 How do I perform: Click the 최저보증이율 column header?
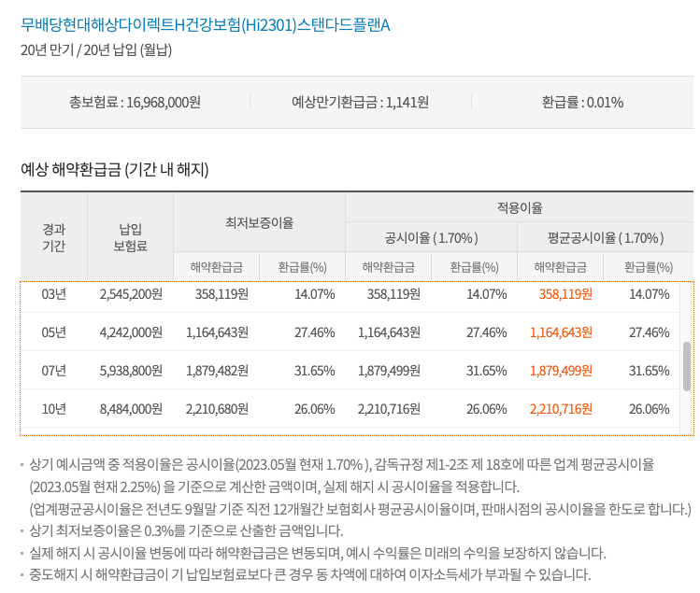(260, 222)
